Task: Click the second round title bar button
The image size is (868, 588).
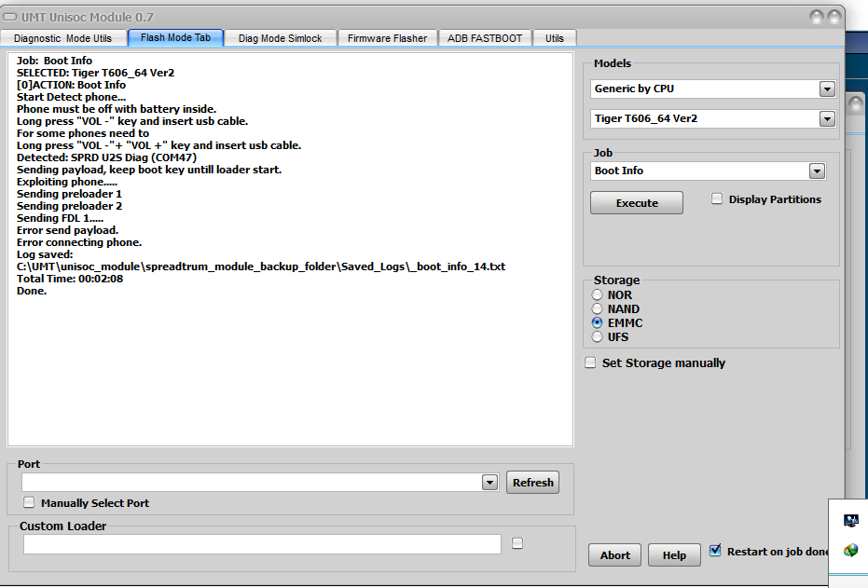Action: (x=834, y=17)
